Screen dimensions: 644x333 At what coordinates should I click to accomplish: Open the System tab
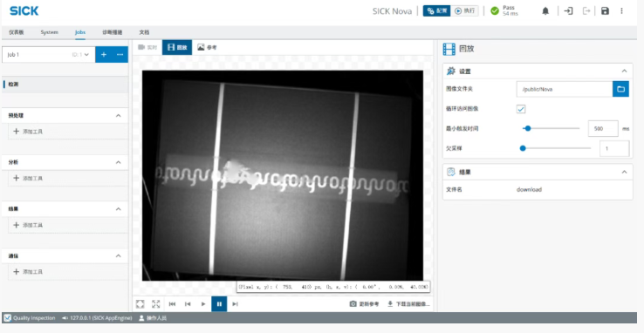tap(49, 32)
